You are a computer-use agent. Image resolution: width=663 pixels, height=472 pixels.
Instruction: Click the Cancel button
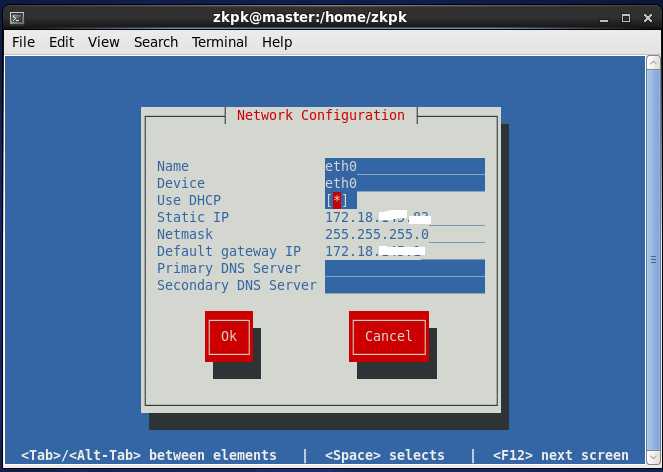tap(389, 337)
